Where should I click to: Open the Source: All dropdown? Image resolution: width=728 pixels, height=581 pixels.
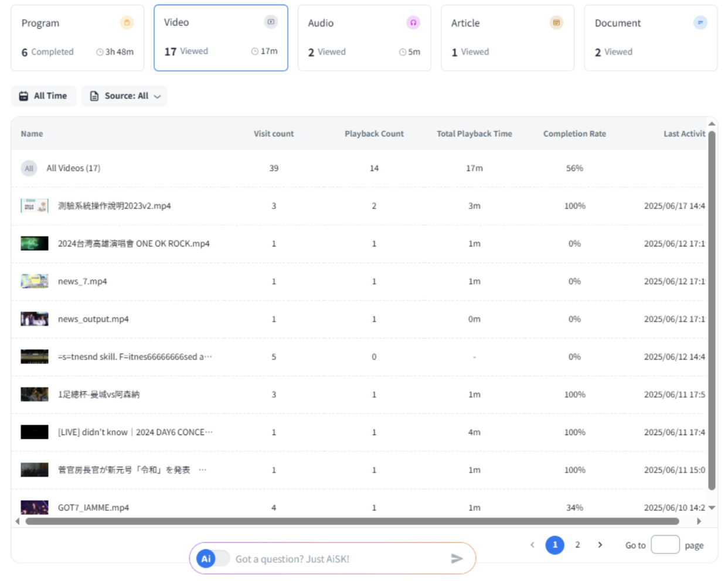[124, 96]
